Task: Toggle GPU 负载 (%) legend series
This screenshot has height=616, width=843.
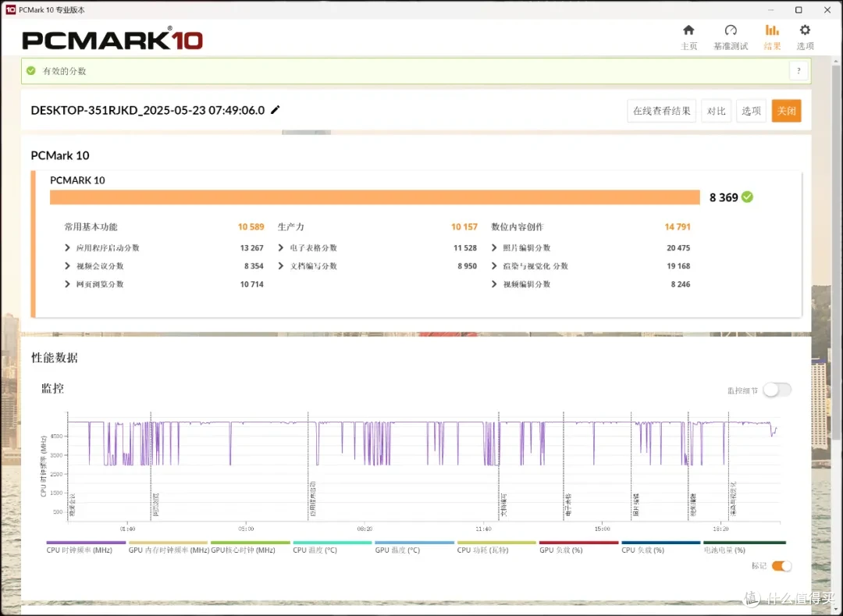Action: pyautogui.click(x=578, y=547)
